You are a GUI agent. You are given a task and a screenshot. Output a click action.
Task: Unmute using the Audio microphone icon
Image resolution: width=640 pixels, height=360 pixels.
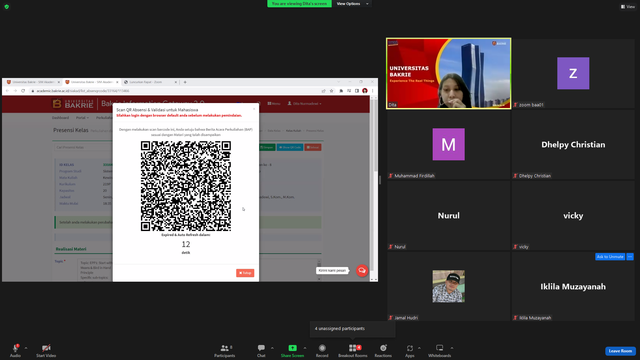pyautogui.click(x=15, y=348)
